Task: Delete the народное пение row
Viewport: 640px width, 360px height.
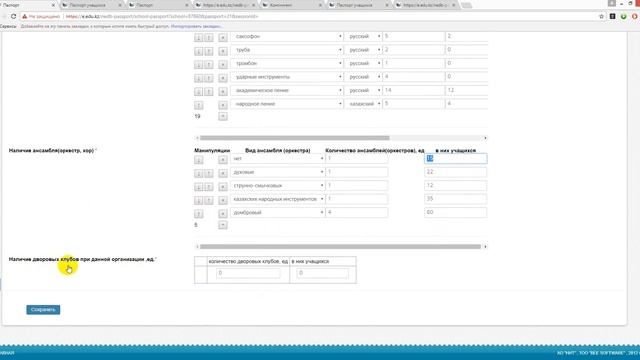Action: tap(222, 105)
